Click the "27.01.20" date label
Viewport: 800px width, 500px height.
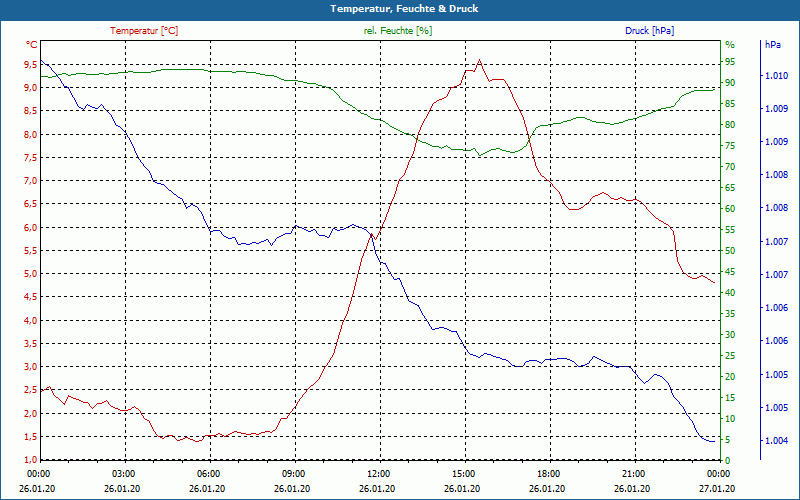click(x=717, y=489)
